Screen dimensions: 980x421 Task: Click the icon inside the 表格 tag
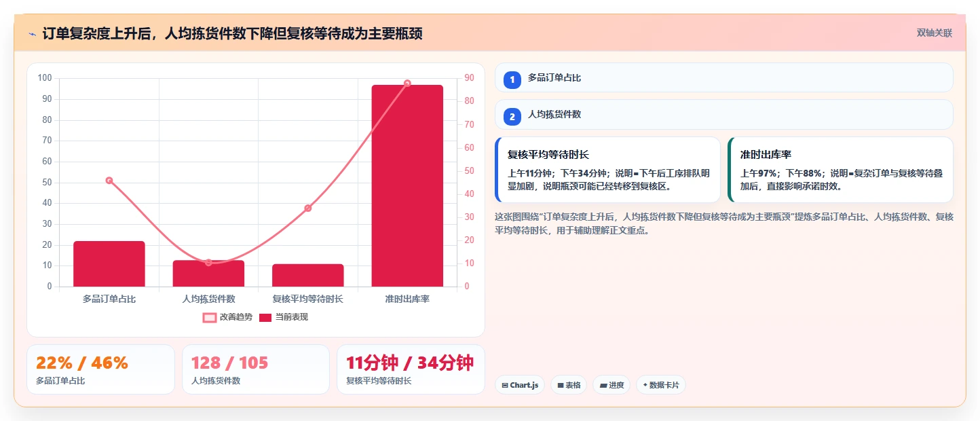point(561,386)
